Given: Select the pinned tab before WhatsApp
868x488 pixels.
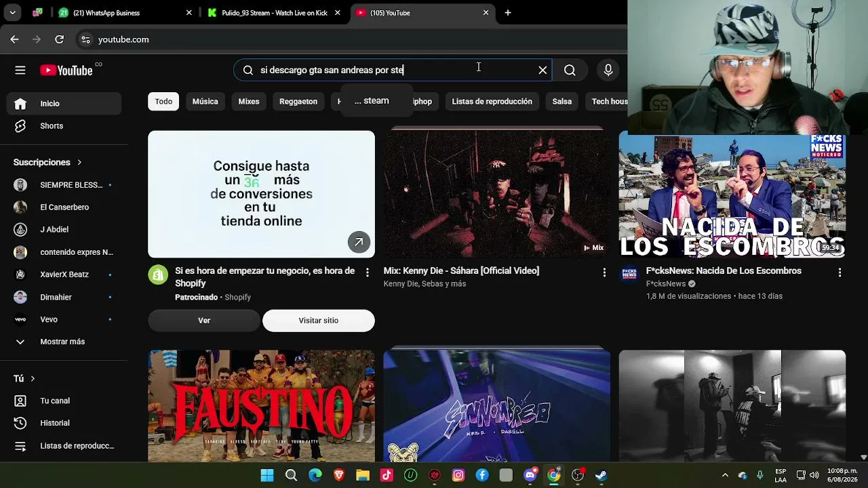Looking at the screenshot, I should 37,12.
